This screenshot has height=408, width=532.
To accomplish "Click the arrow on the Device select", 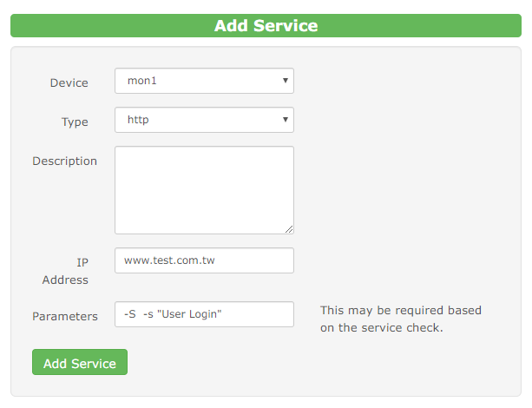I will click(286, 81).
